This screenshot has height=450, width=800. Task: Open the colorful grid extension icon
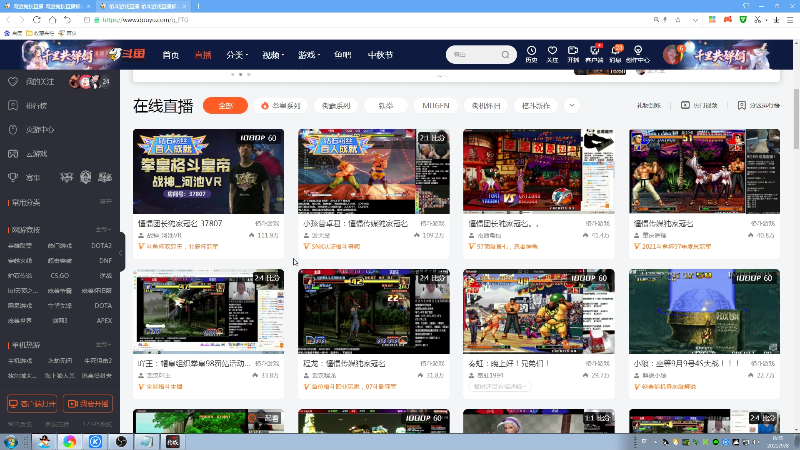coord(712,20)
